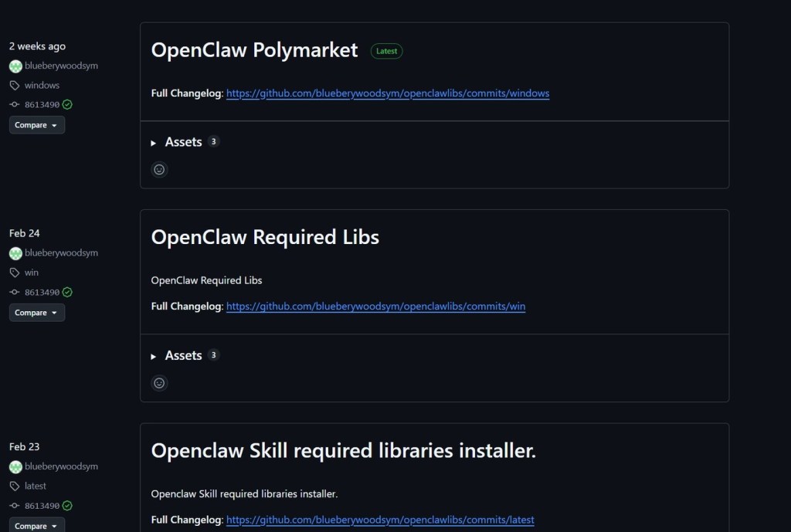
Task: Open Compare dropdown for the win tag
Action: pos(36,313)
